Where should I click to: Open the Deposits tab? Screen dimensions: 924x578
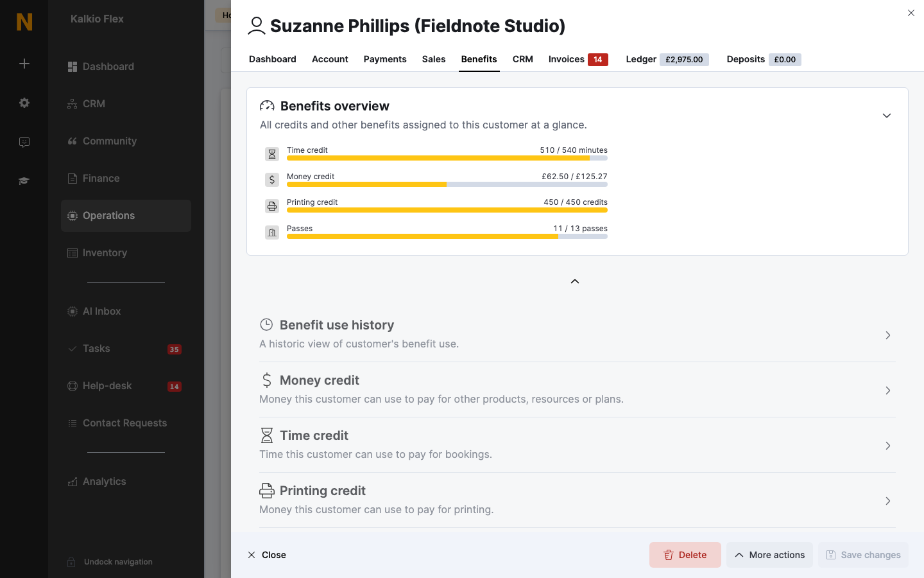(764, 59)
